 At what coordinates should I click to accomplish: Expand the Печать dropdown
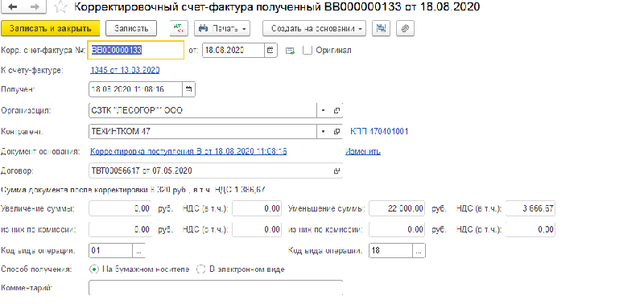click(x=221, y=28)
